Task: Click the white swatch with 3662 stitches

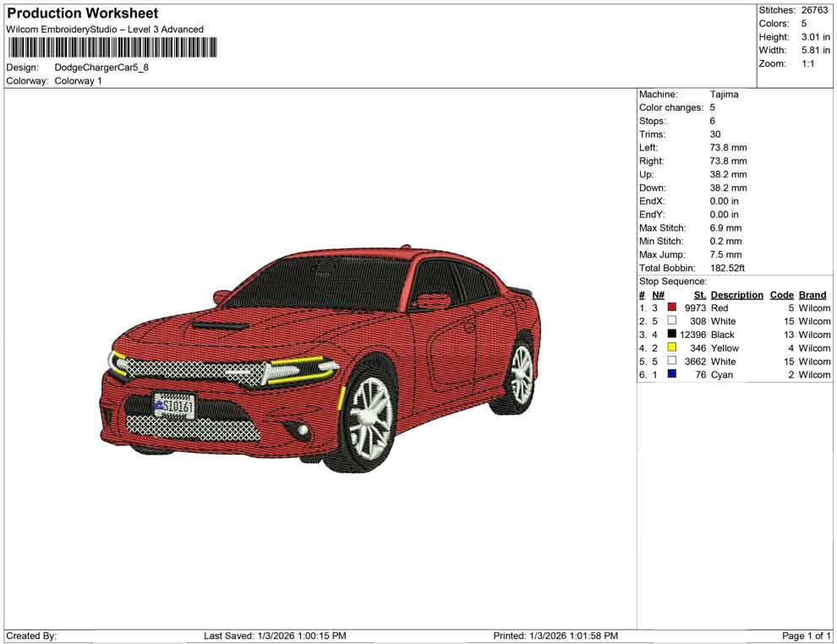Action: coord(672,361)
